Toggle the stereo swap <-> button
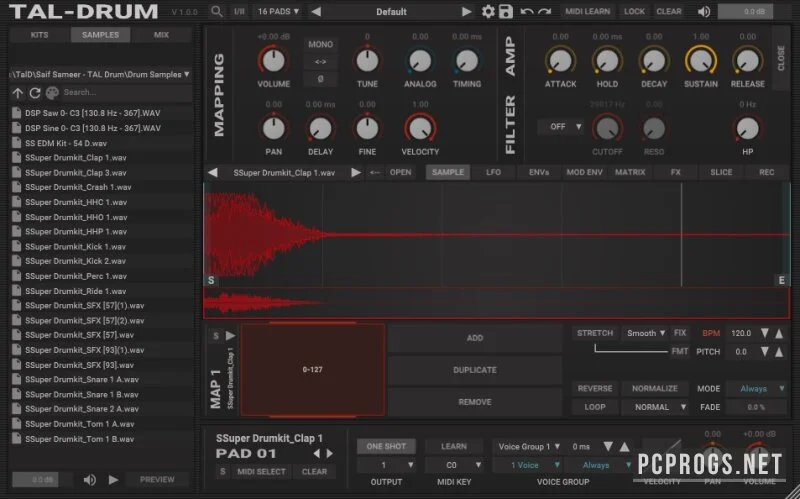Image resolution: width=800 pixels, height=499 pixels. (320, 62)
